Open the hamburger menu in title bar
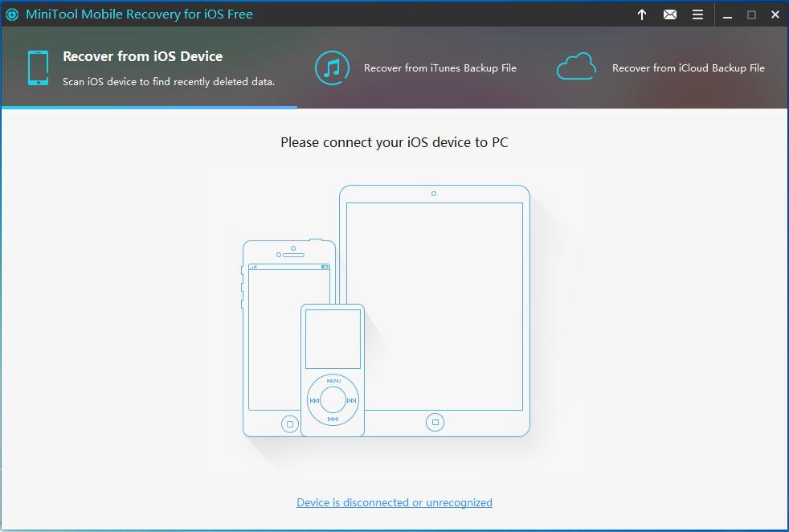This screenshot has width=789, height=532. pos(698,14)
